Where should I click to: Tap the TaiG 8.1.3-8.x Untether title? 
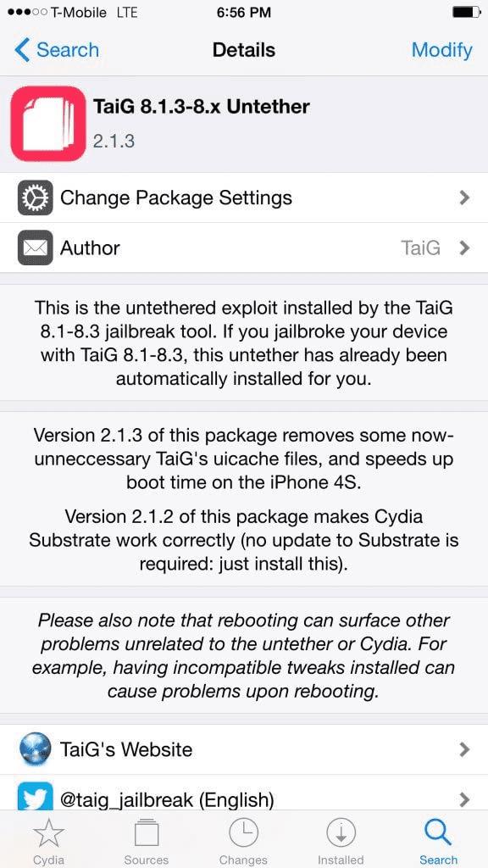coord(202,106)
